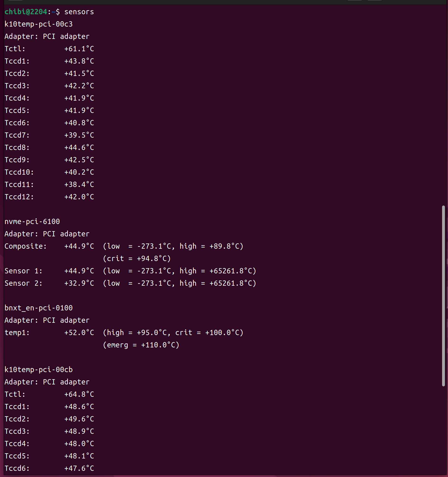
Task: Click the Tctl +64.8°C reading
Action: 79,394
